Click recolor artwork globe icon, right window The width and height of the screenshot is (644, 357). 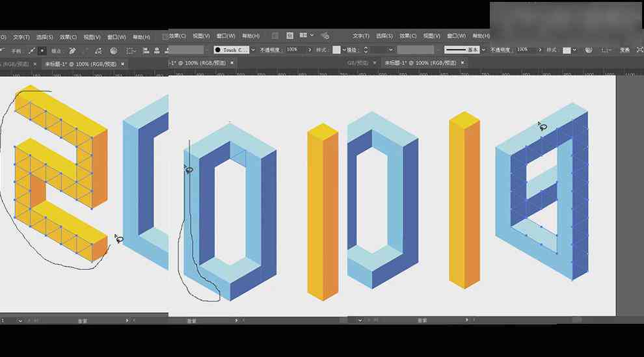pyautogui.click(x=589, y=49)
